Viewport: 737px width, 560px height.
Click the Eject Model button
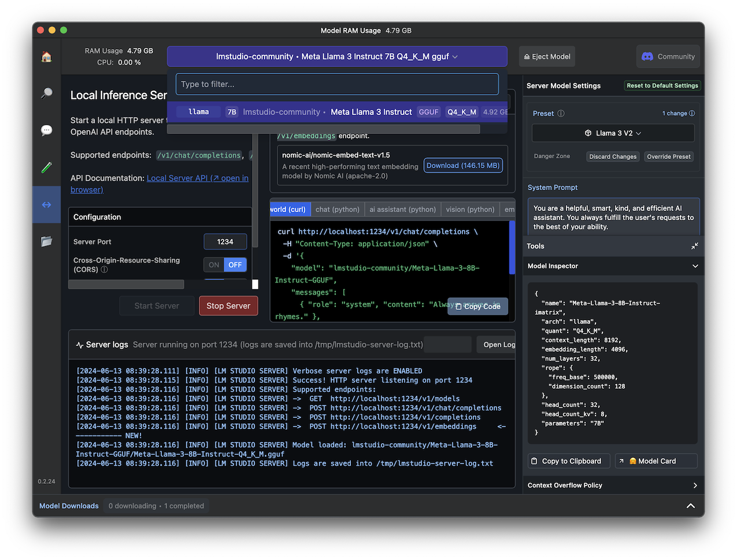click(547, 57)
